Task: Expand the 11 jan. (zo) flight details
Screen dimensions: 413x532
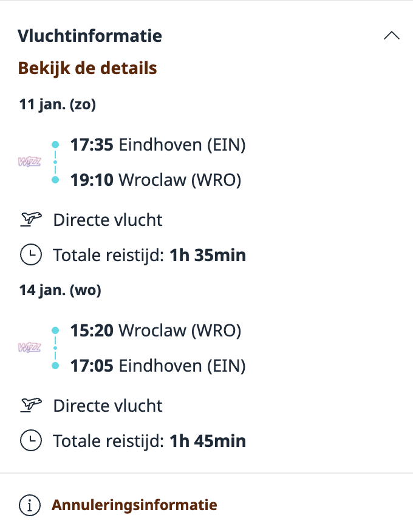Action: pyautogui.click(x=57, y=104)
